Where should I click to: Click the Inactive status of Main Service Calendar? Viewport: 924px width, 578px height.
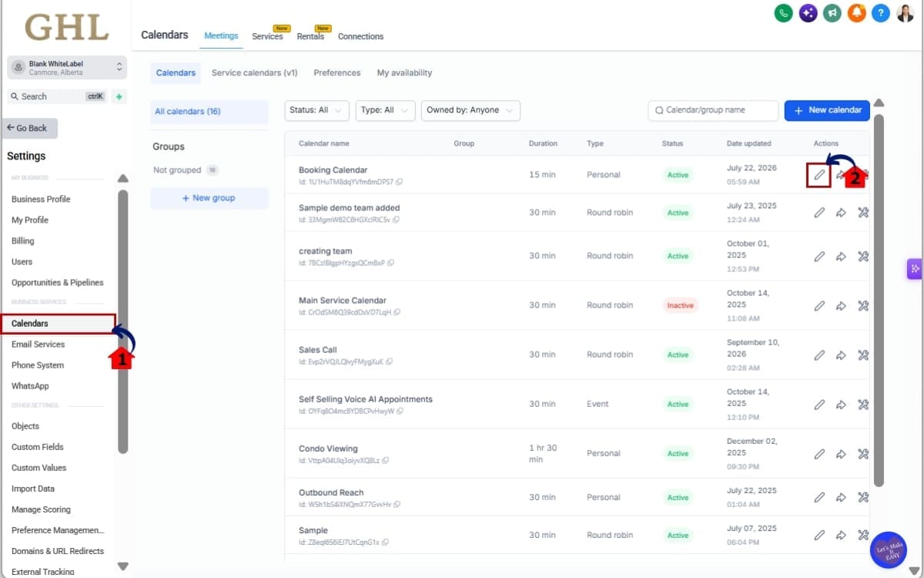(680, 306)
